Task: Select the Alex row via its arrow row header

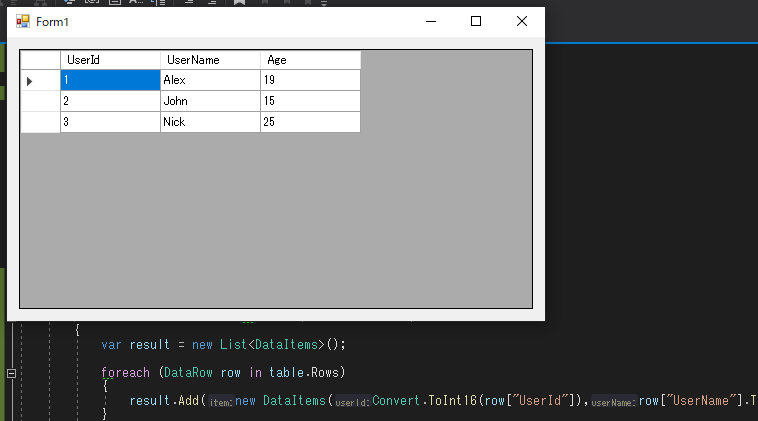Action: [x=41, y=80]
